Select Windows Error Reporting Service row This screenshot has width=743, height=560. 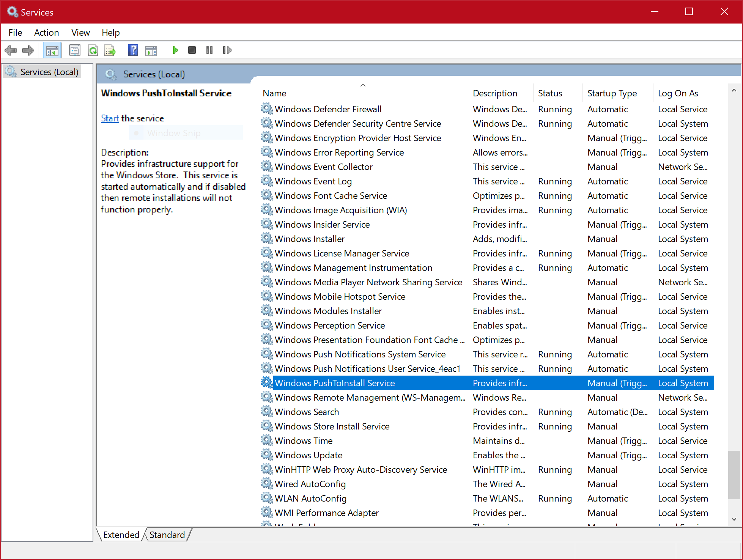(487, 153)
